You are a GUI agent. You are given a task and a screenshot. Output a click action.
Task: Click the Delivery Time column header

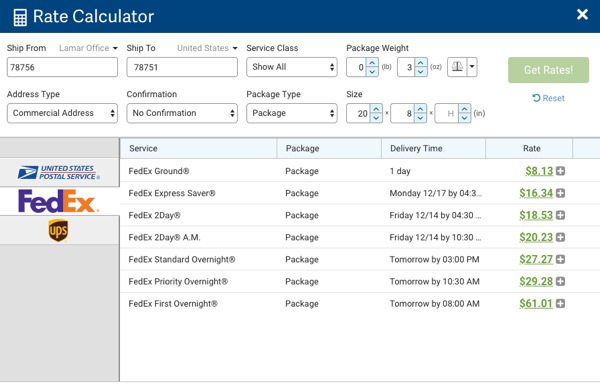434,148
